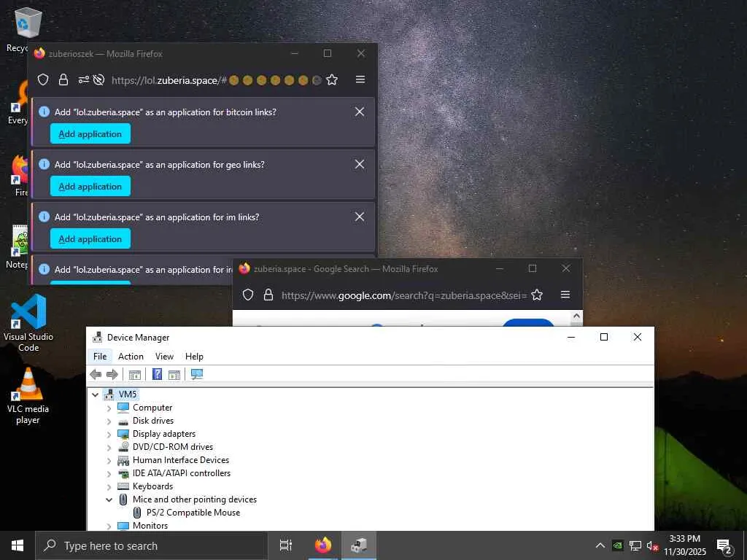
Task: Select the Keyboards category label
Action: (152, 486)
